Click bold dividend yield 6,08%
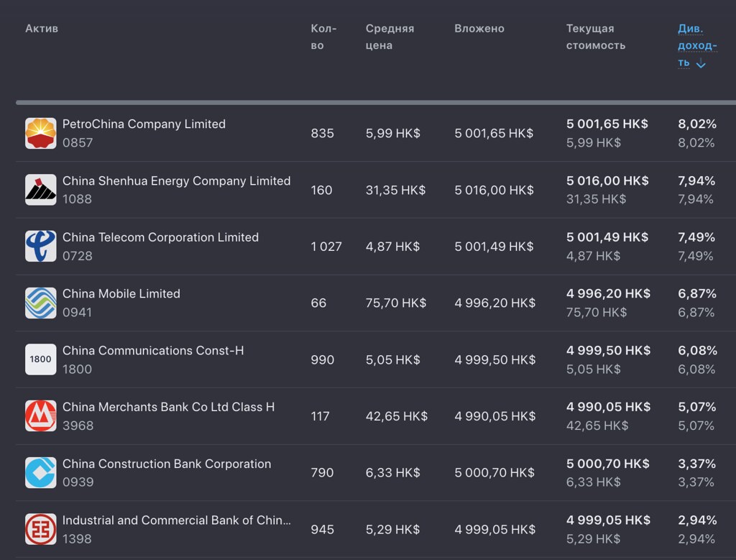The height and width of the screenshot is (560, 736). (x=697, y=351)
